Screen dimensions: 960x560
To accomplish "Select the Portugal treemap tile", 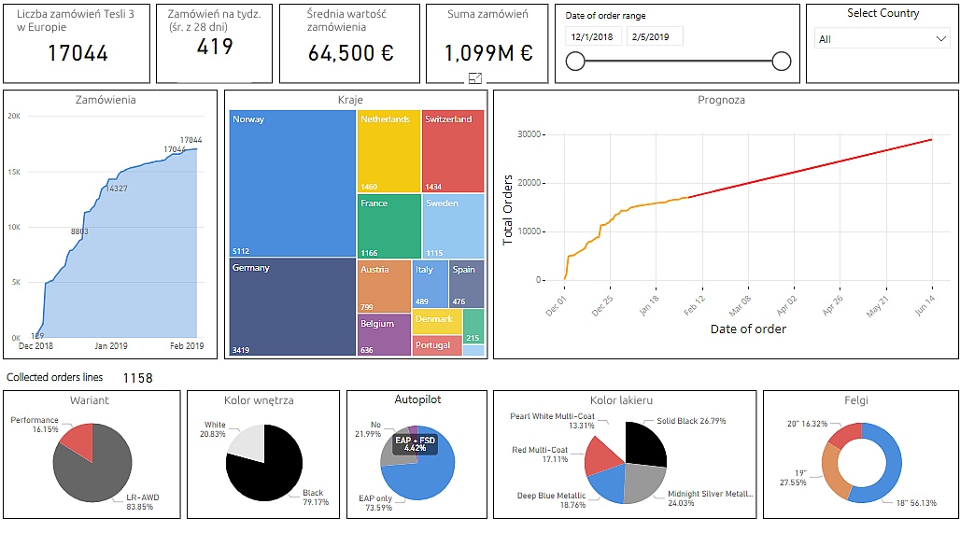I will click(437, 345).
